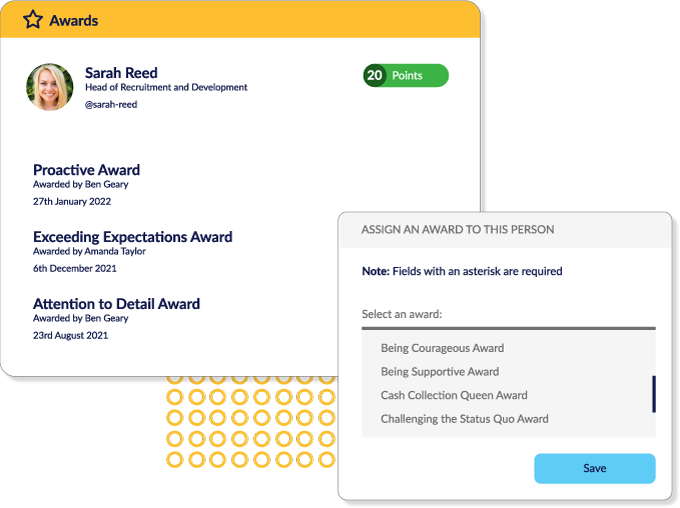Click 'Head of Recruitment and Development' text

(x=166, y=87)
